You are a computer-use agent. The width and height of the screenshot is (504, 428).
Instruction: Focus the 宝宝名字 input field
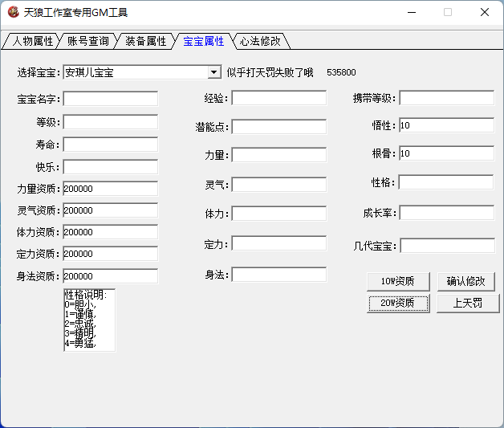click(x=111, y=99)
